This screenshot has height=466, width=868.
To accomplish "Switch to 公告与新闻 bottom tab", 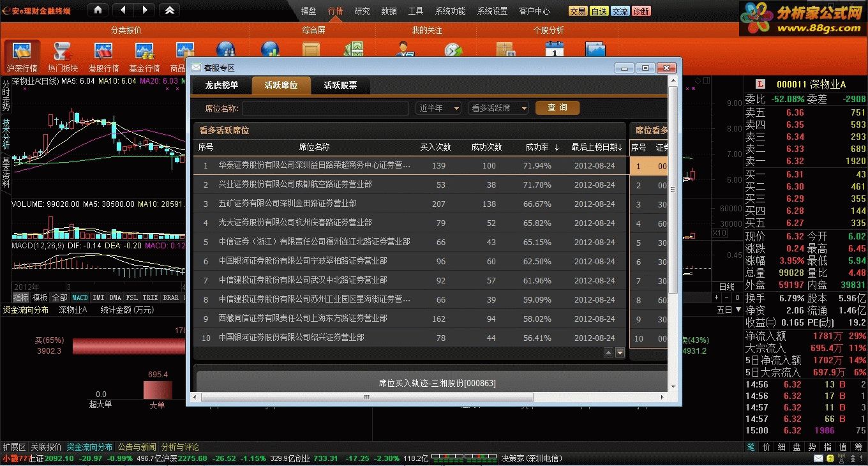I will point(137,447).
